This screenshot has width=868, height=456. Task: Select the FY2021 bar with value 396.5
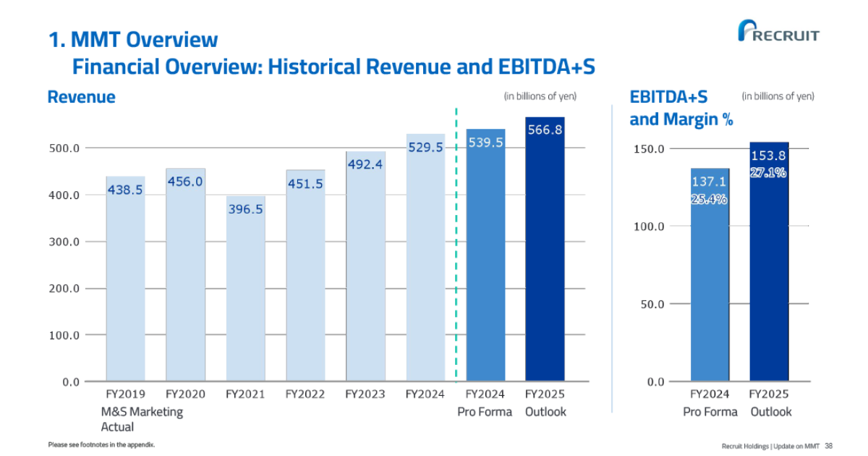(x=245, y=290)
